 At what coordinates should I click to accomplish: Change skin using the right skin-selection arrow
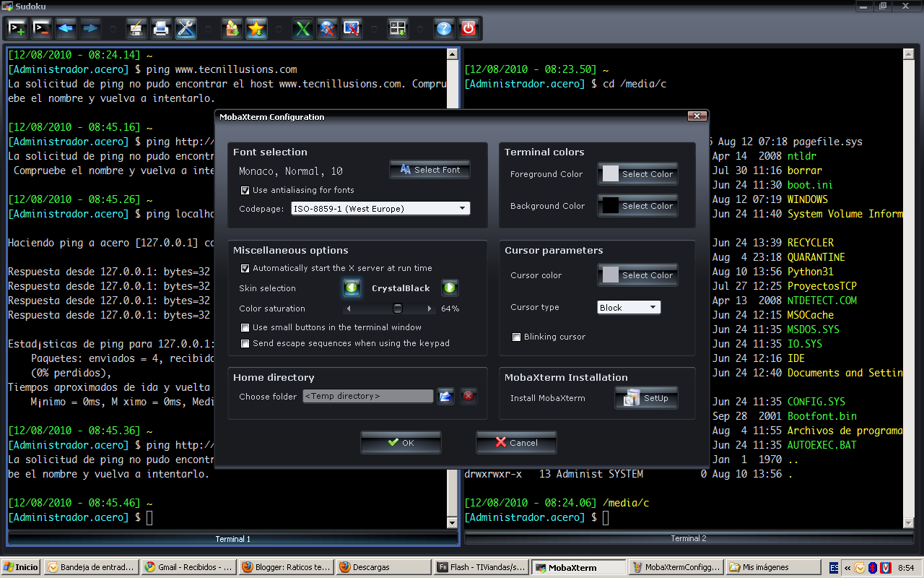tap(450, 288)
